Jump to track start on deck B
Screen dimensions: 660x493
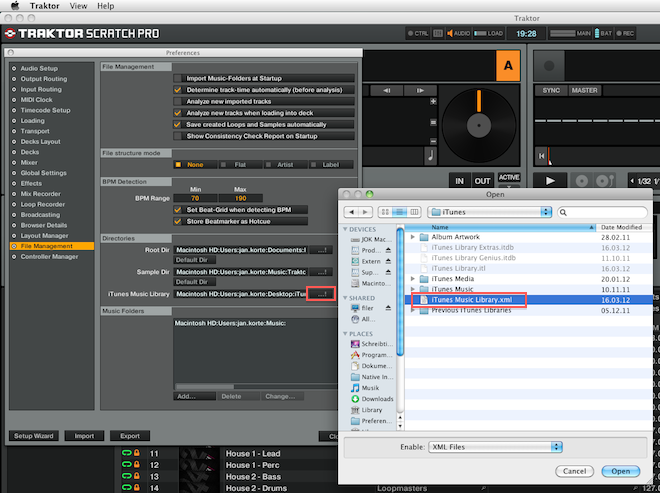tap(541, 156)
